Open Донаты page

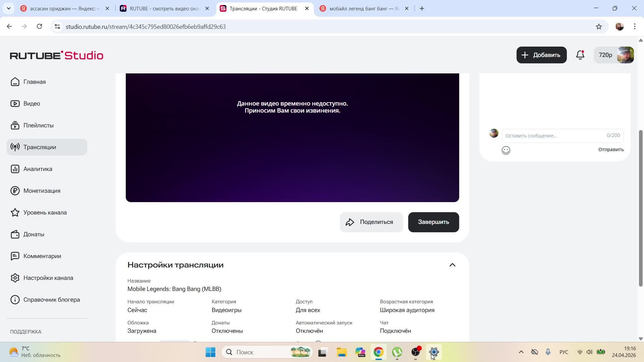pyautogui.click(x=34, y=234)
